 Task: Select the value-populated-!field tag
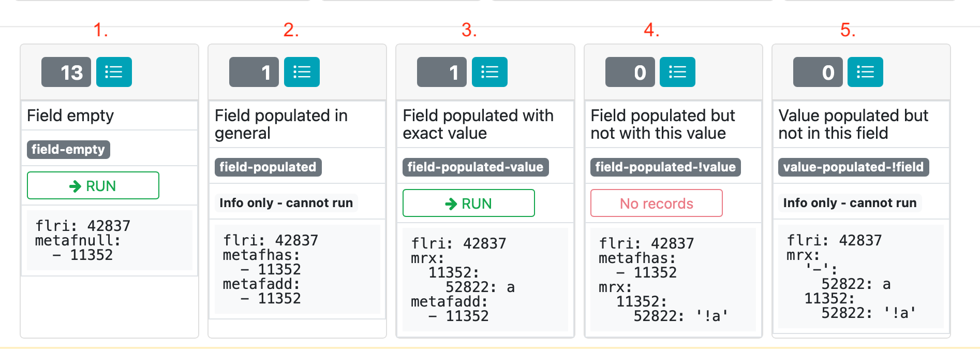click(853, 167)
